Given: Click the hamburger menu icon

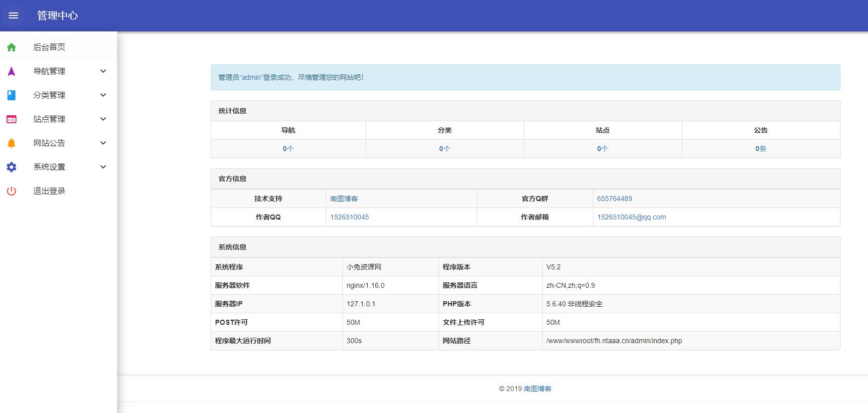Looking at the screenshot, I should coord(13,15).
